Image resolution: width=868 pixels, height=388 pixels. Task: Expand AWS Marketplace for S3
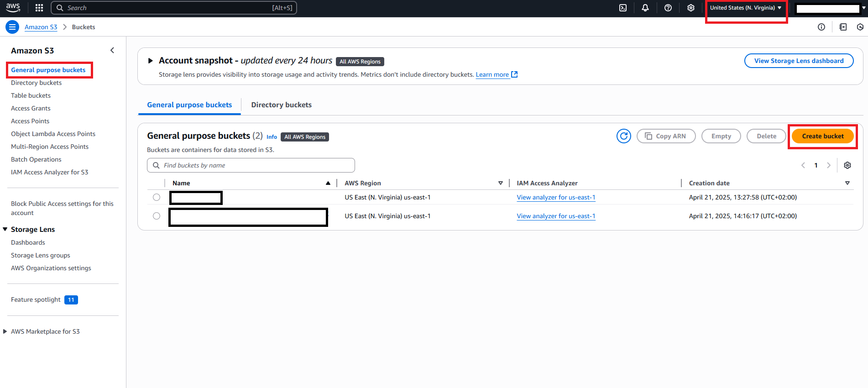point(5,331)
